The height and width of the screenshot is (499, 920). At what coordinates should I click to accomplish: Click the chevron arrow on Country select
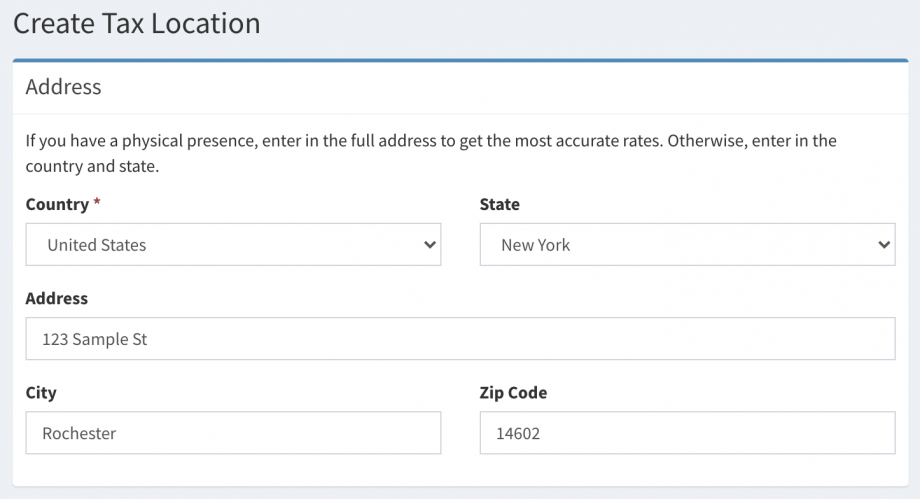click(430, 245)
